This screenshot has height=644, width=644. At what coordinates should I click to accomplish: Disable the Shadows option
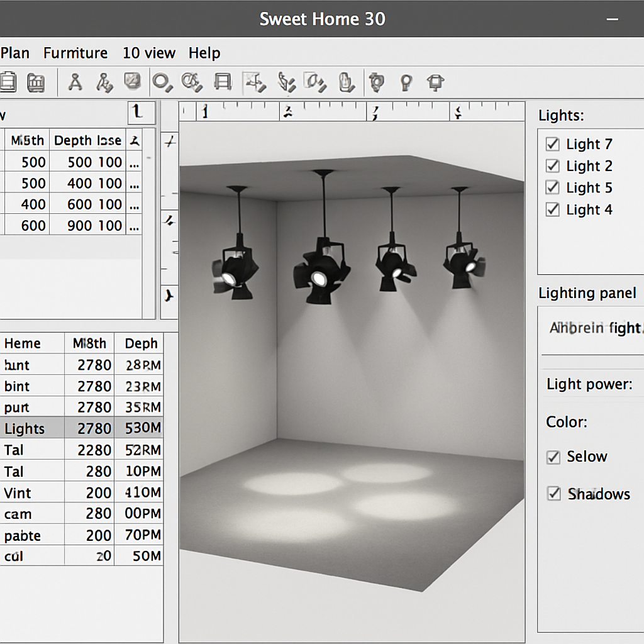point(554,494)
